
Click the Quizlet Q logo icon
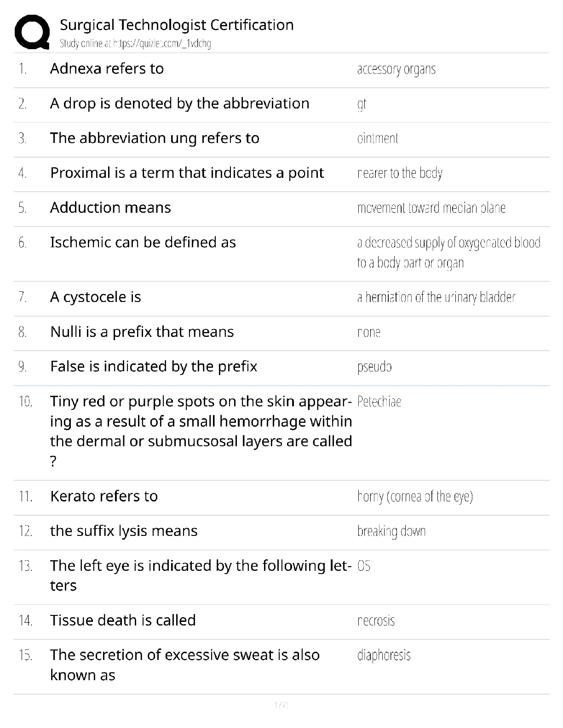click(32, 32)
